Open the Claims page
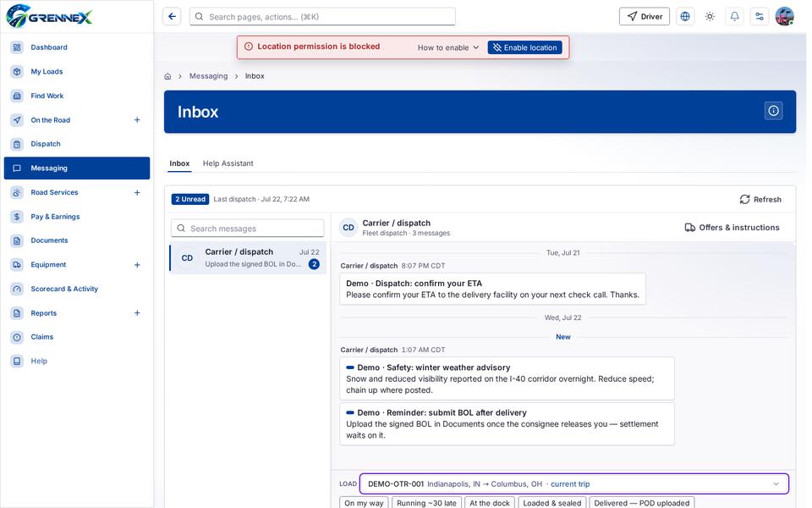Image resolution: width=812 pixels, height=508 pixels. point(77,337)
